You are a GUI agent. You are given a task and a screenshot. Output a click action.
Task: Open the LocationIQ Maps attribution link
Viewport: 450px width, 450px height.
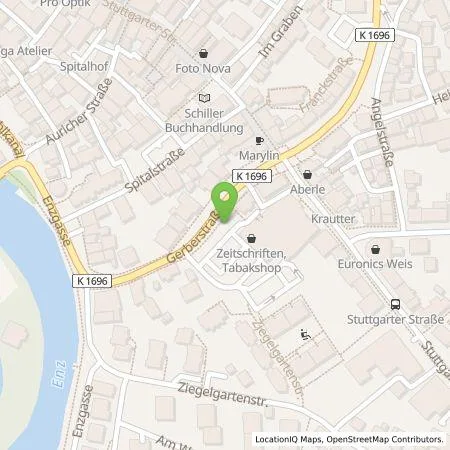pyautogui.click(x=289, y=439)
